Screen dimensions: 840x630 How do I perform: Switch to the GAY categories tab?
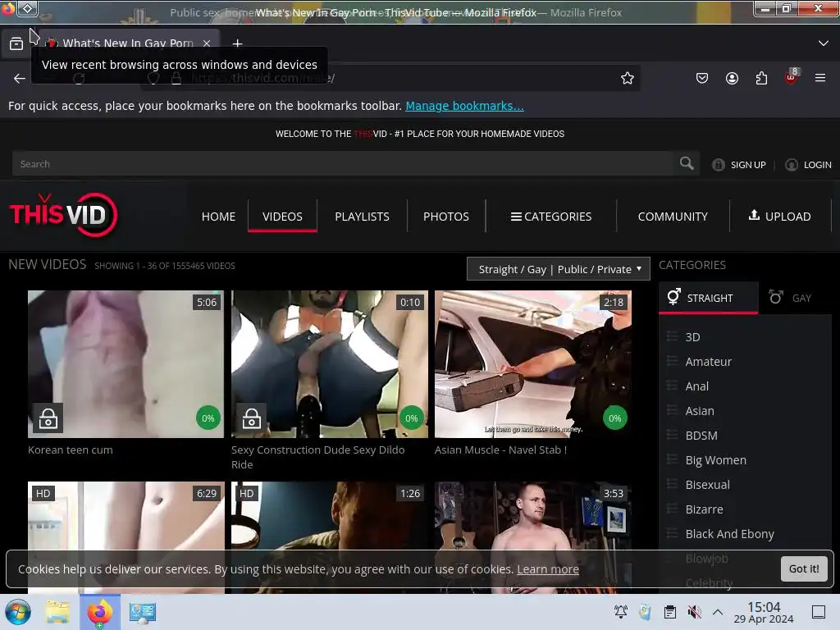pyautogui.click(x=791, y=298)
